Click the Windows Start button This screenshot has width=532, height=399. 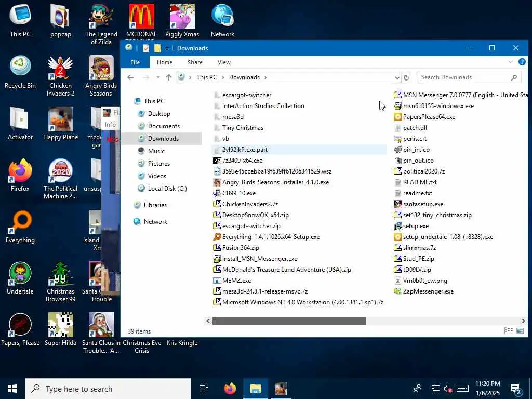click(12, 389)
